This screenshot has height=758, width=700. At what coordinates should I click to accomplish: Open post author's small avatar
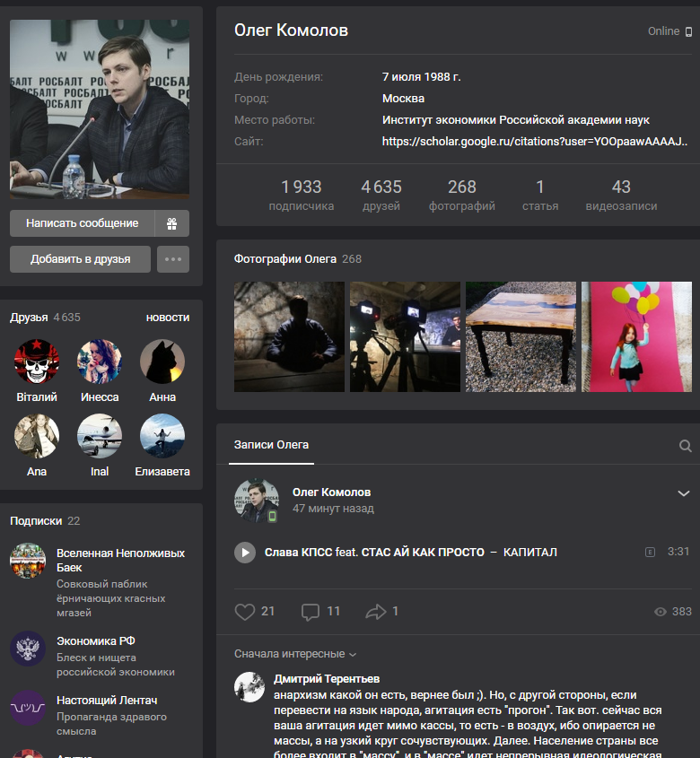(x=257, y=501)
